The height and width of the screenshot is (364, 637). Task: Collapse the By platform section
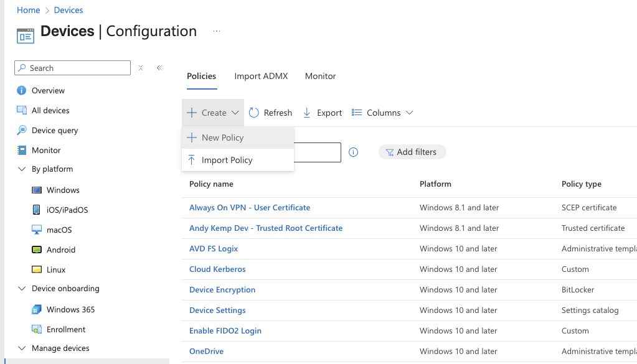click(22, 169)
